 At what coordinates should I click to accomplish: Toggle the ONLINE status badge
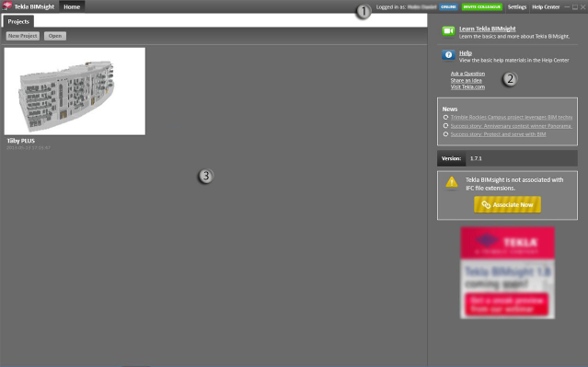(x=448, y=6)
